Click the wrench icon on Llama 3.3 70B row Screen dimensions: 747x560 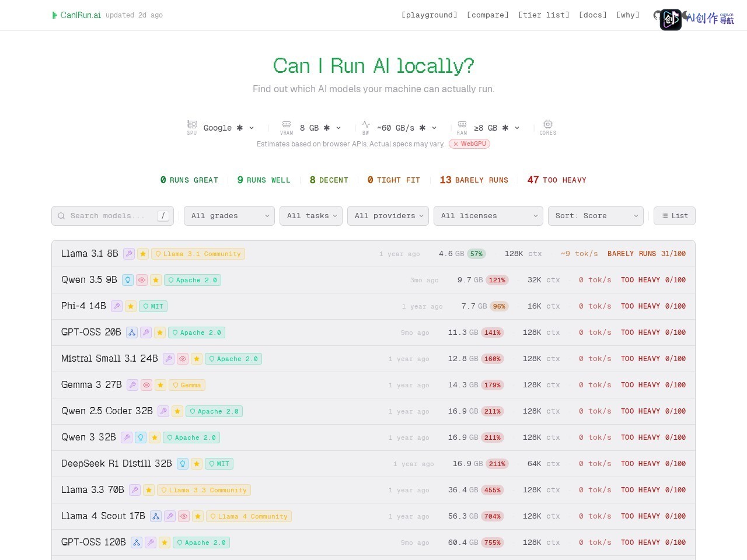point(135,490)
